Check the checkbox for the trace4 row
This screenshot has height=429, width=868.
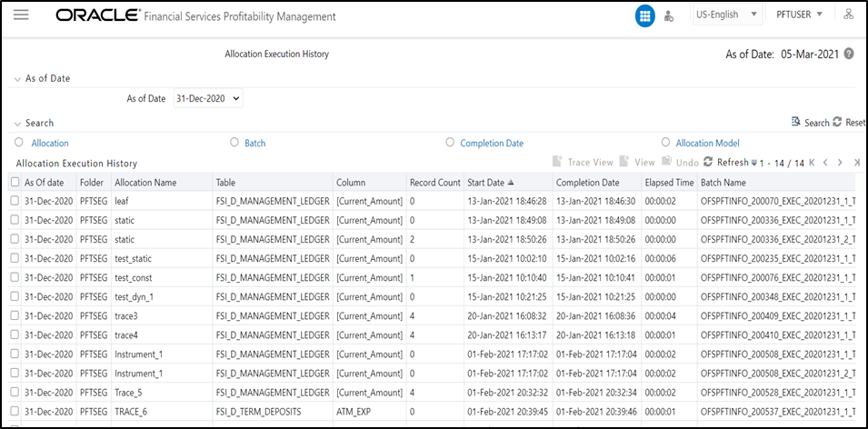(15, 334)
